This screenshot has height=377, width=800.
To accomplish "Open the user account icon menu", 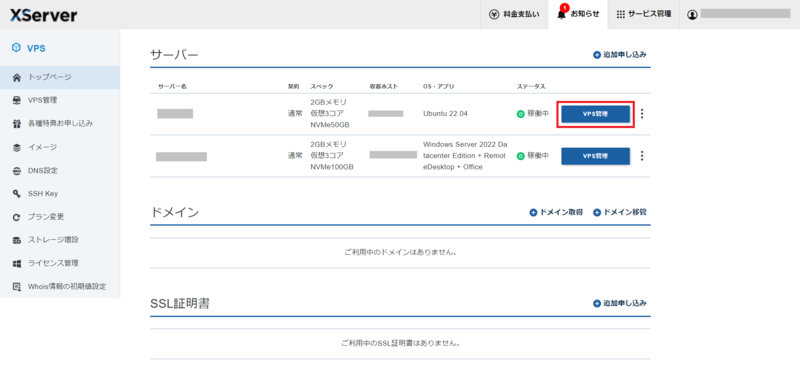I will coord(692,15).
